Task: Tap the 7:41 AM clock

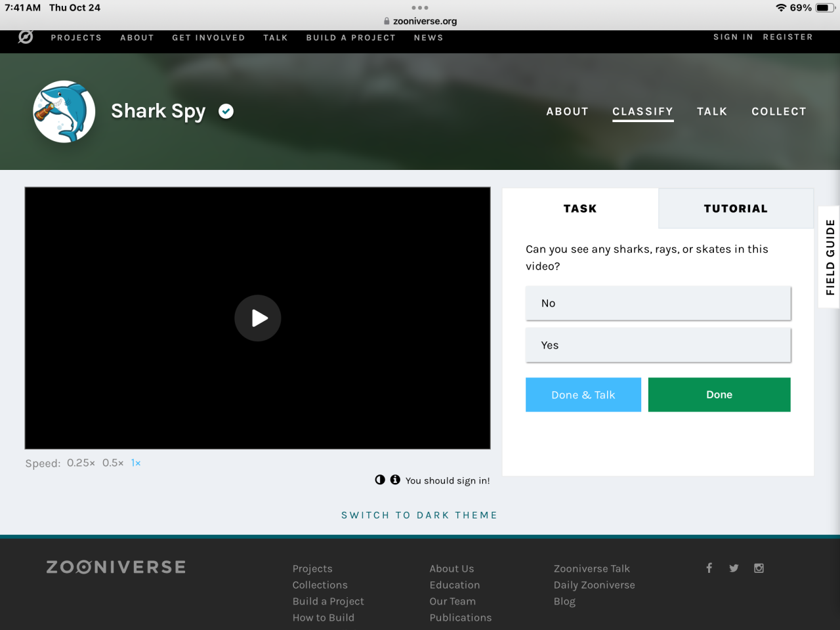Action: click(23, 8)
